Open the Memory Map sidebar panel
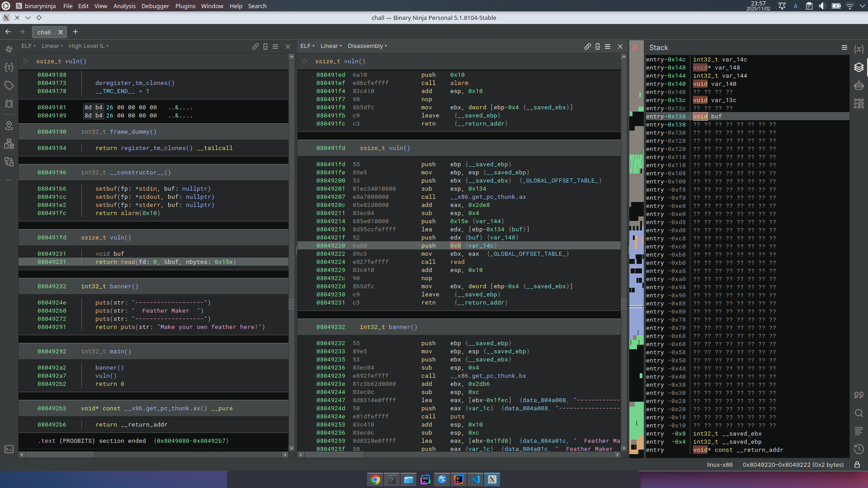This screenshot has height=488, width=868. coord(9,126)
